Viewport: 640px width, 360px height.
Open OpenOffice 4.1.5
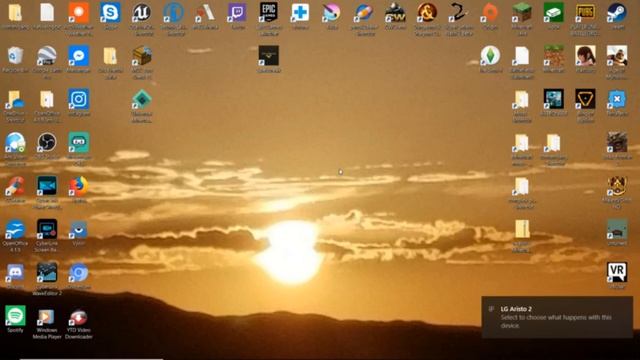[15, 229]
